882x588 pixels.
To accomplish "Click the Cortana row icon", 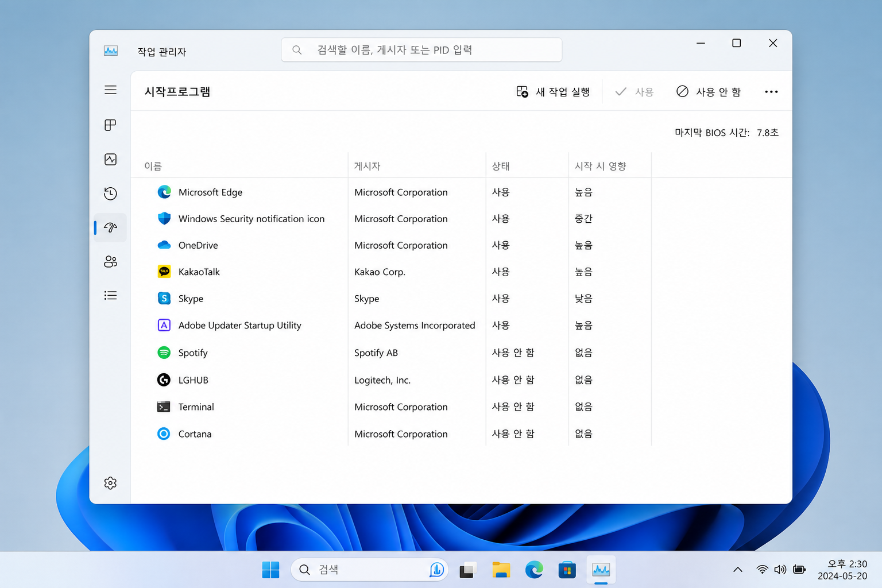I will pos(164,434).
